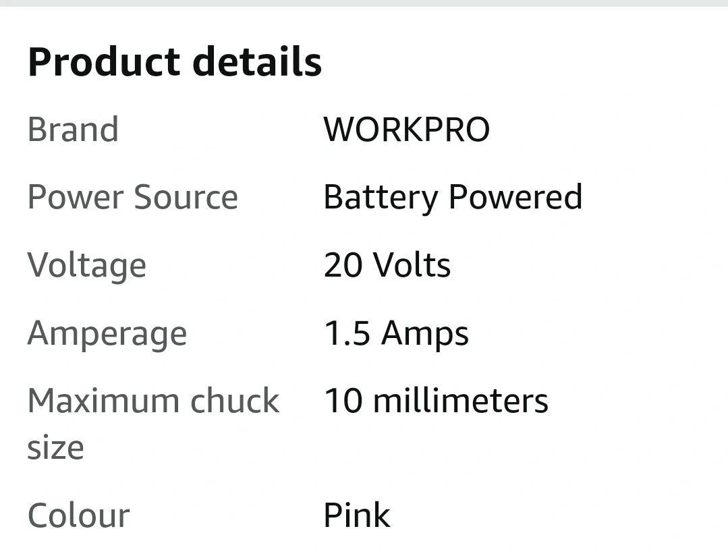Click the Pink colour value

click(x=357, y=515)
